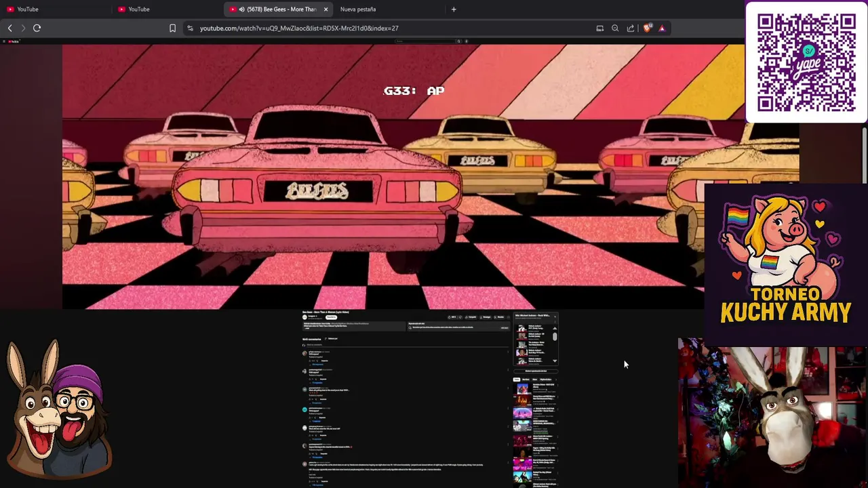Screen dimensions: 868x488
Task: Click the YouTube search field
Action: pyautogui.click(x=425, y=41)
